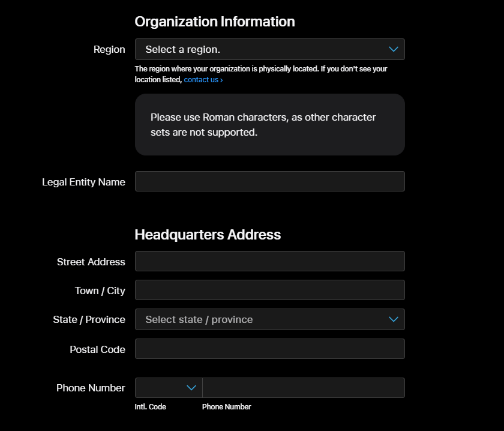
Task: Expand the State / Province dropdown
Action: (x=269, y=319)
